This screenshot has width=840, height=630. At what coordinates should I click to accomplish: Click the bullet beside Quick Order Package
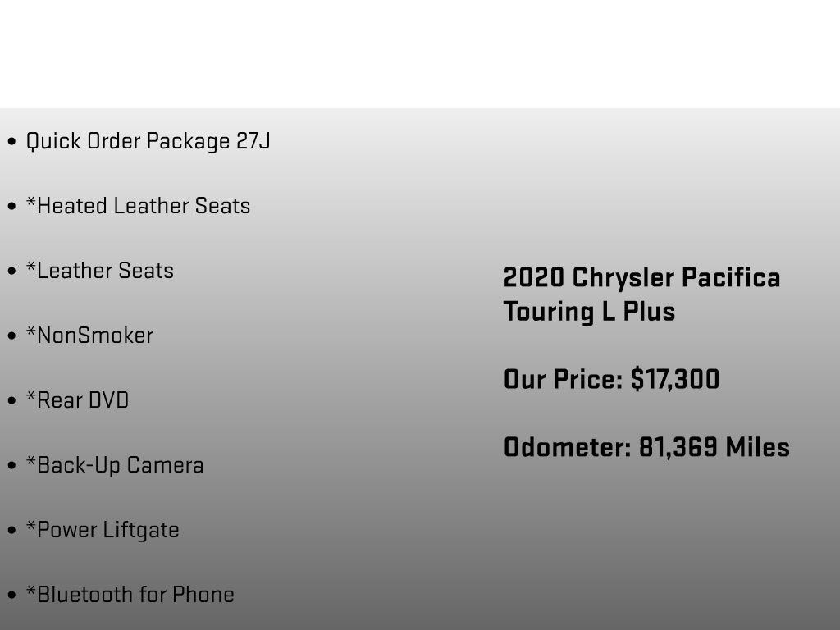tap(11, 141)
